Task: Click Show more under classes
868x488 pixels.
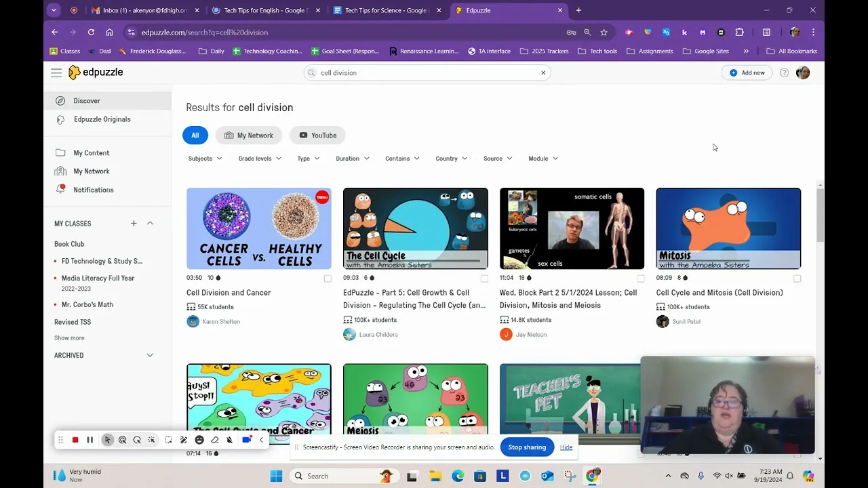Action: (x=69, y=338)
